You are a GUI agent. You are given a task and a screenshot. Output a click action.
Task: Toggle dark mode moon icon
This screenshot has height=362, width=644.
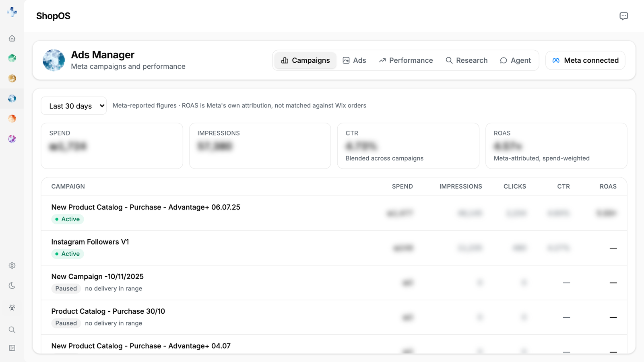click(x=12, y=286)
